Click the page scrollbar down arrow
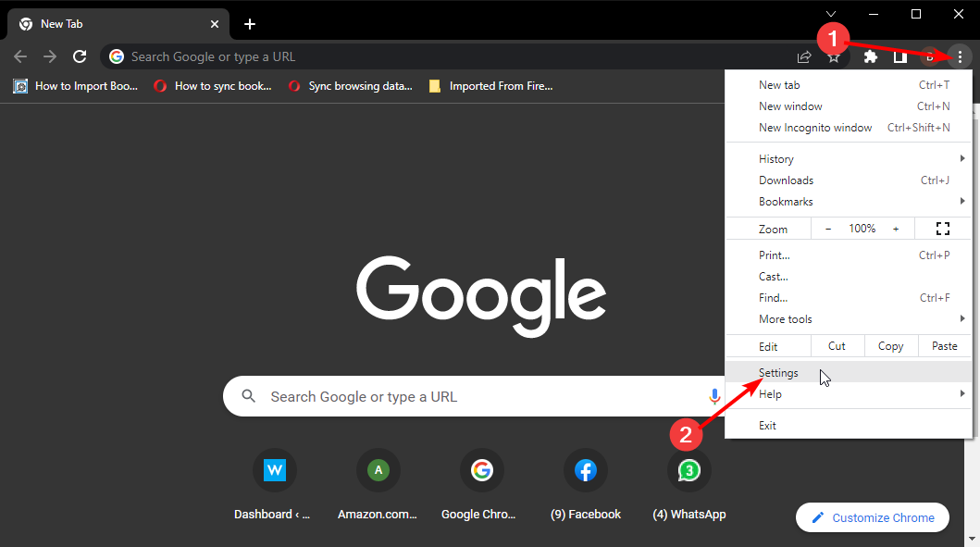Image resolution: width=980 pixels, height=547 pixels. click(972, 539)
